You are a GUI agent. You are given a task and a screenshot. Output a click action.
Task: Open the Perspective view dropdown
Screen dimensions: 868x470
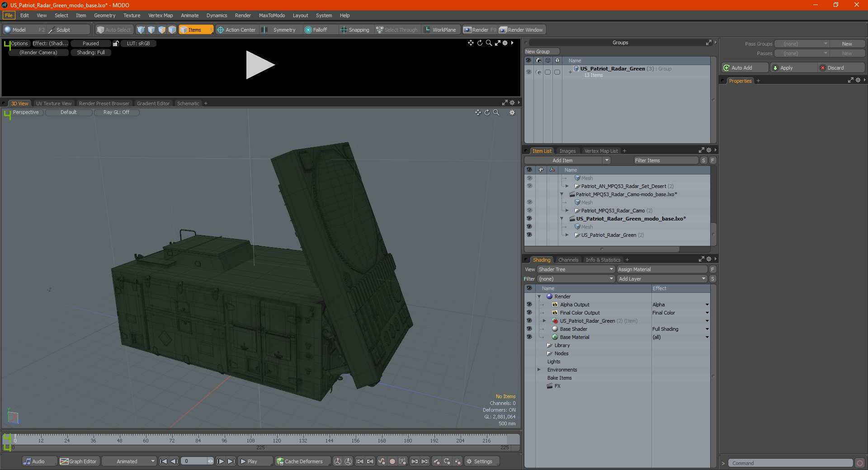(26, 113)
